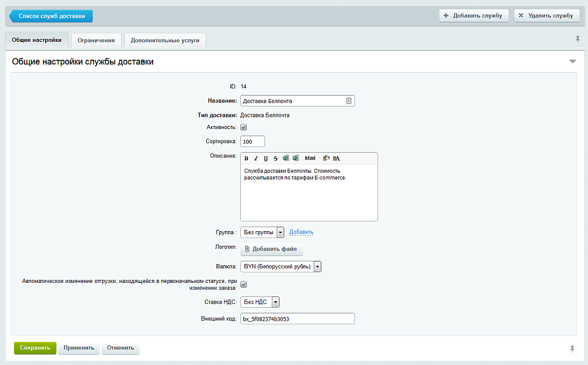Click the pin icon in bottom bar
The image size is (588, 365).
pyautogui.click(x=572, y=349)
